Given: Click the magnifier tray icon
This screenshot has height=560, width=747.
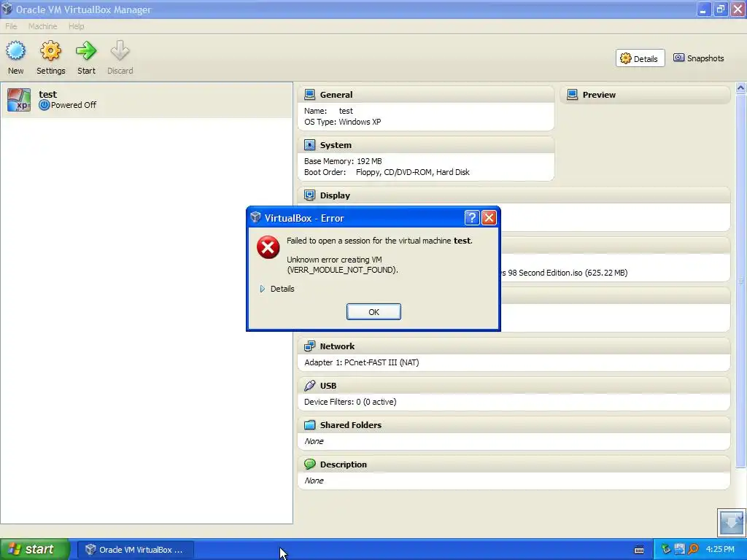Looking at the screenshot, I should click(x=693, y=550).
